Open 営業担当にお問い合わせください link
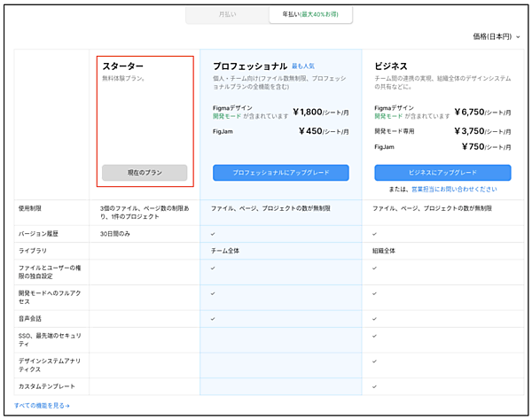Screen dimensions: 532x420 [453, 190]
